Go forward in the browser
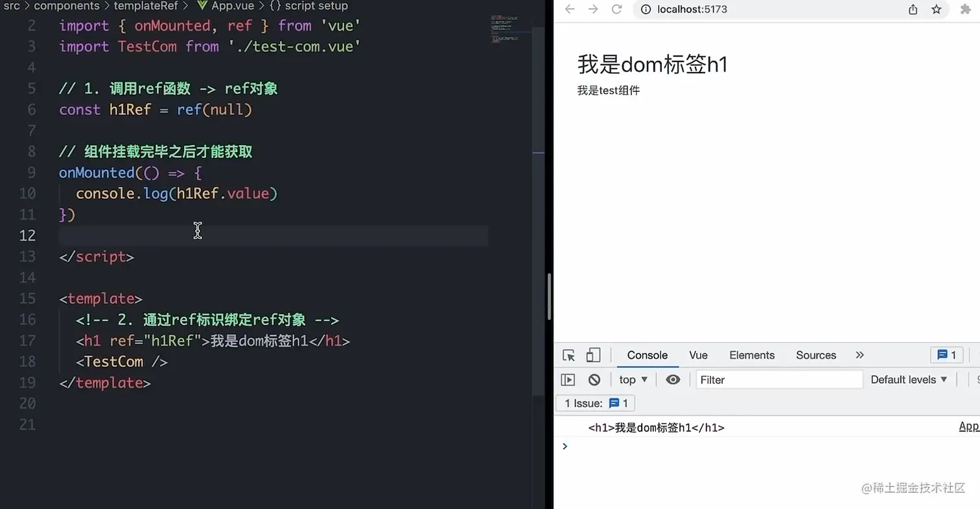Image resolution: width=980 pixels, height=509 pixels. coord(592,9)
